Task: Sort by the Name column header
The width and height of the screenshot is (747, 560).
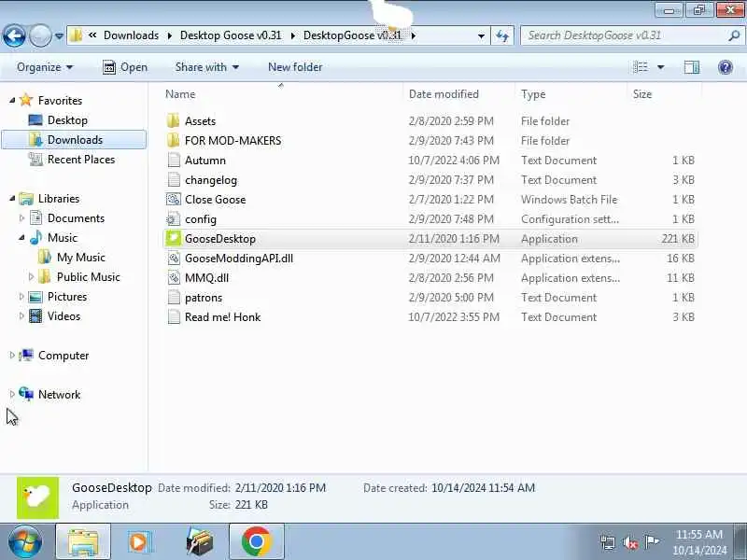Action: pos(282,94)
